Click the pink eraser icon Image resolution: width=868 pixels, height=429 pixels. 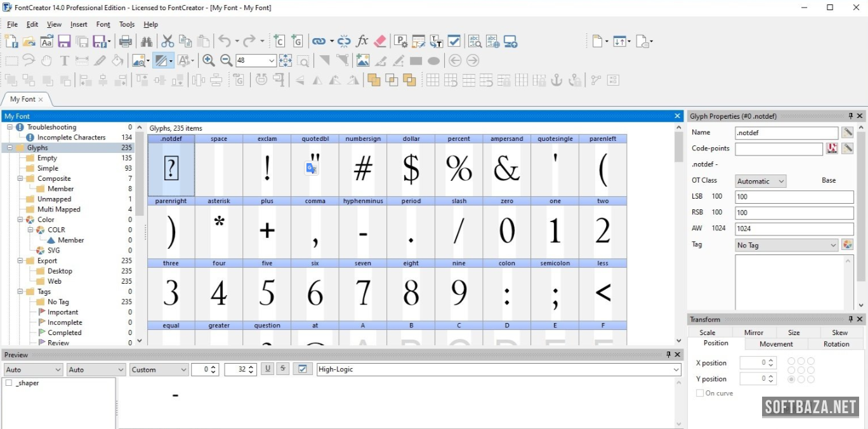(380, 41)
